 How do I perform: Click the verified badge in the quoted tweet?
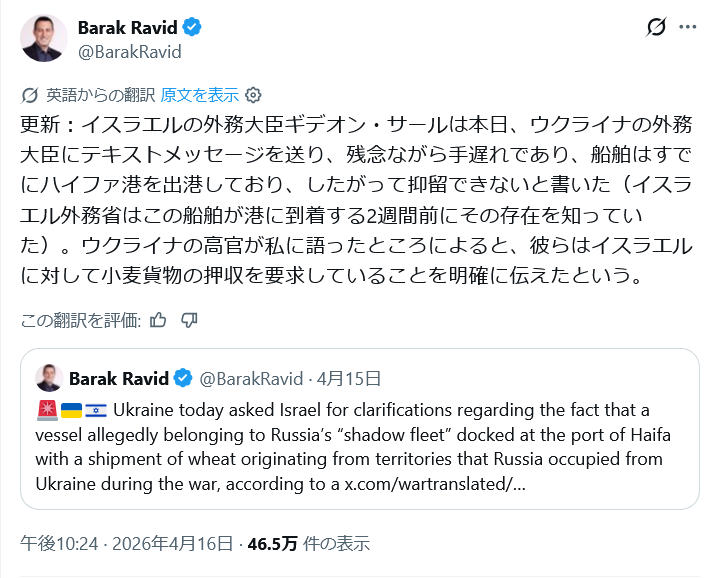click(184, 378)
